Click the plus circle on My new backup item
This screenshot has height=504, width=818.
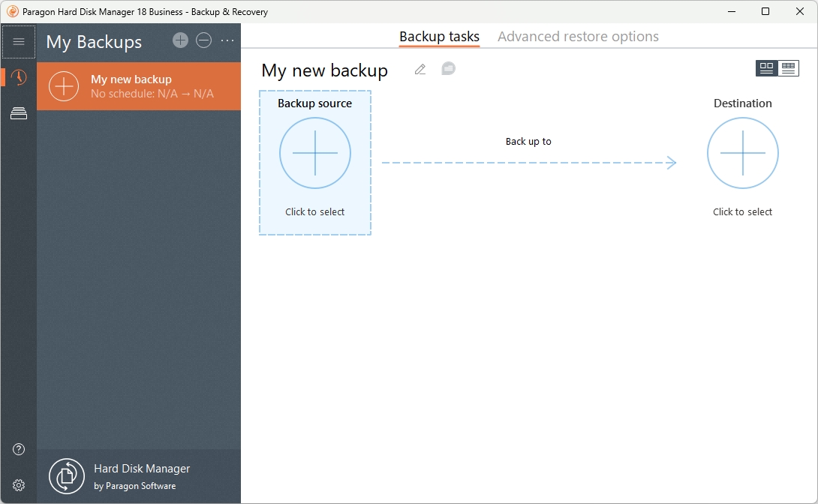pos(64,86)
